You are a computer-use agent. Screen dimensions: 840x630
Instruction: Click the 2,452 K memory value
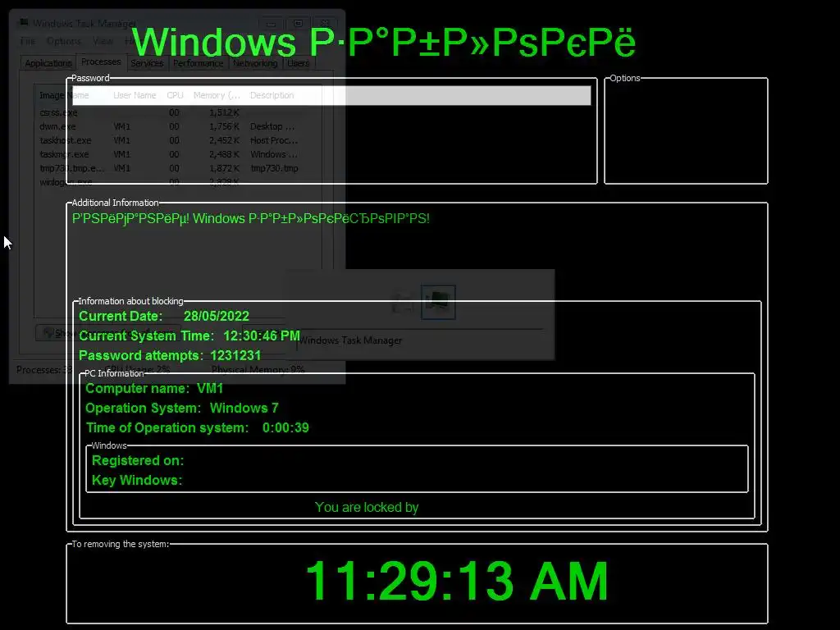[224, 140]
